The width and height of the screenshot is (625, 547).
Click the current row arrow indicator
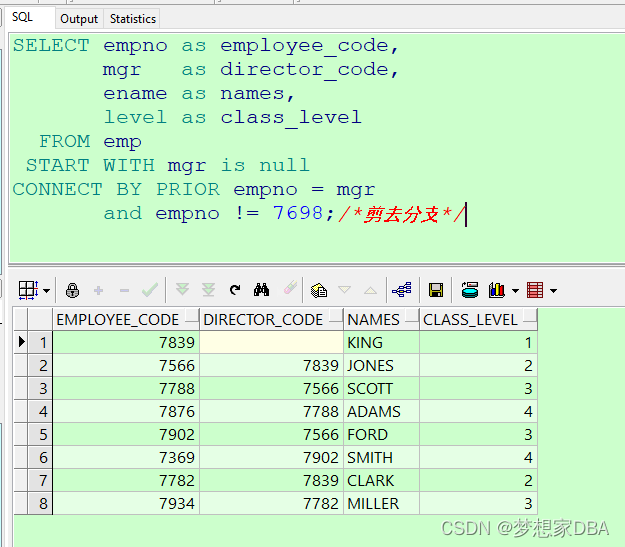pyautogui.click(x=22, y=342)
